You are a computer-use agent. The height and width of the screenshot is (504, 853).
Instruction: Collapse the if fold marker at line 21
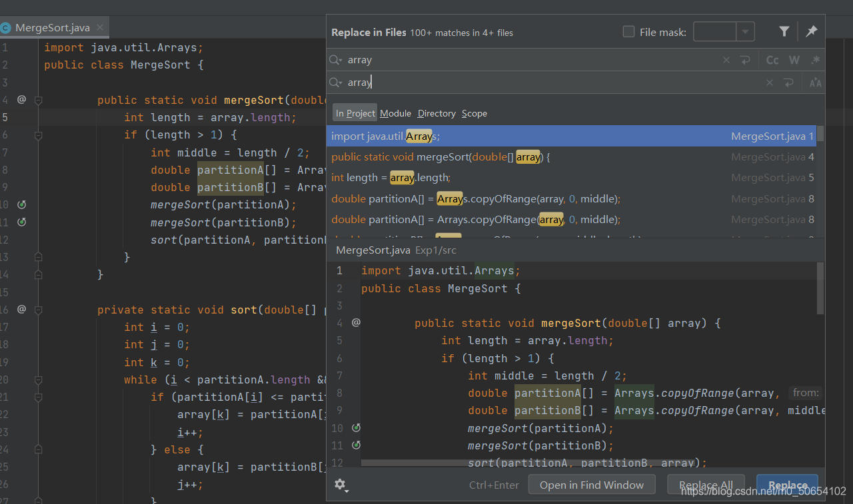[38, 397]
